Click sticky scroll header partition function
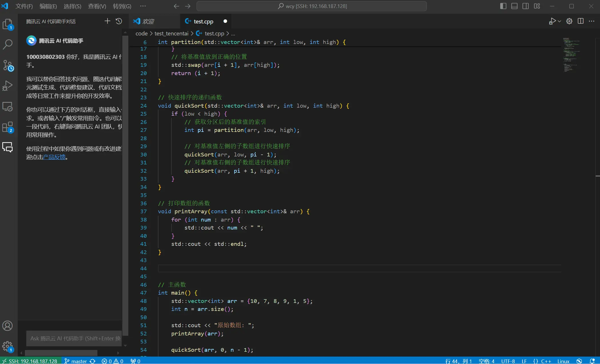600x364 pixels. pyautogui.click(x=345, y=42)
